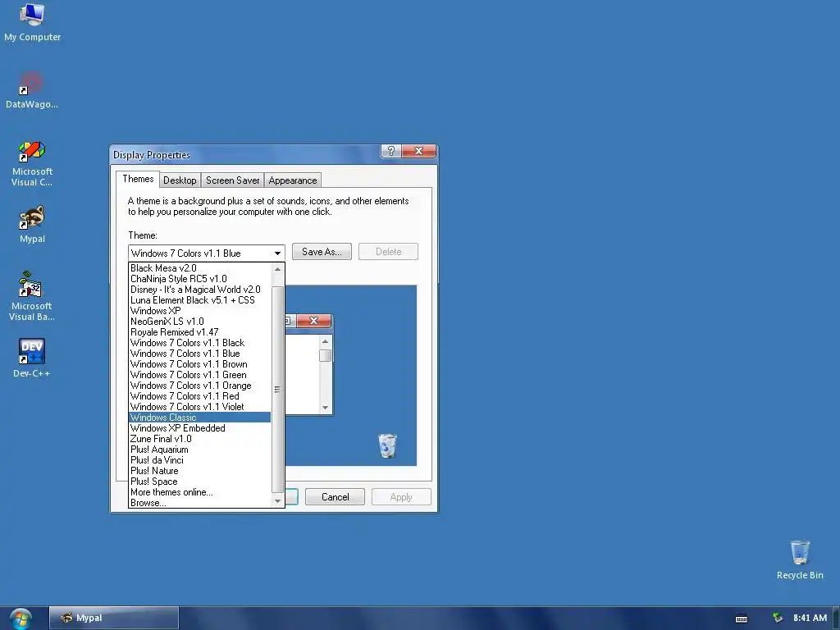840x630 pixels.
Task: Click the Display Properties help question-mark button
Action: coord(391,151)
